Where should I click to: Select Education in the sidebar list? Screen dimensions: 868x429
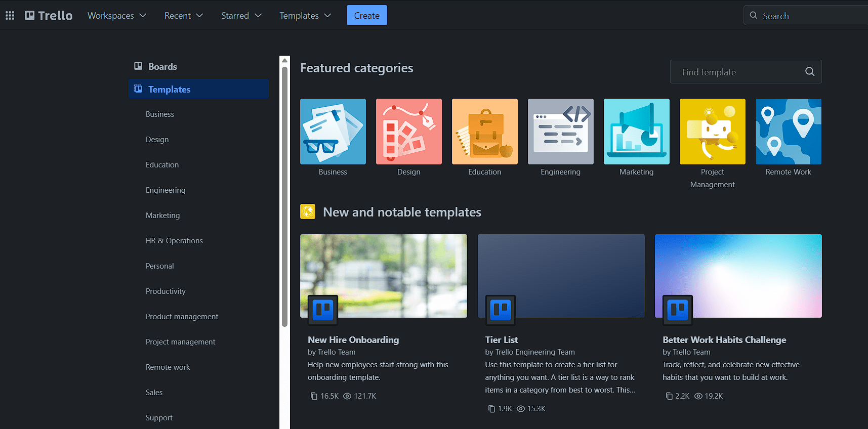[162, 165]
